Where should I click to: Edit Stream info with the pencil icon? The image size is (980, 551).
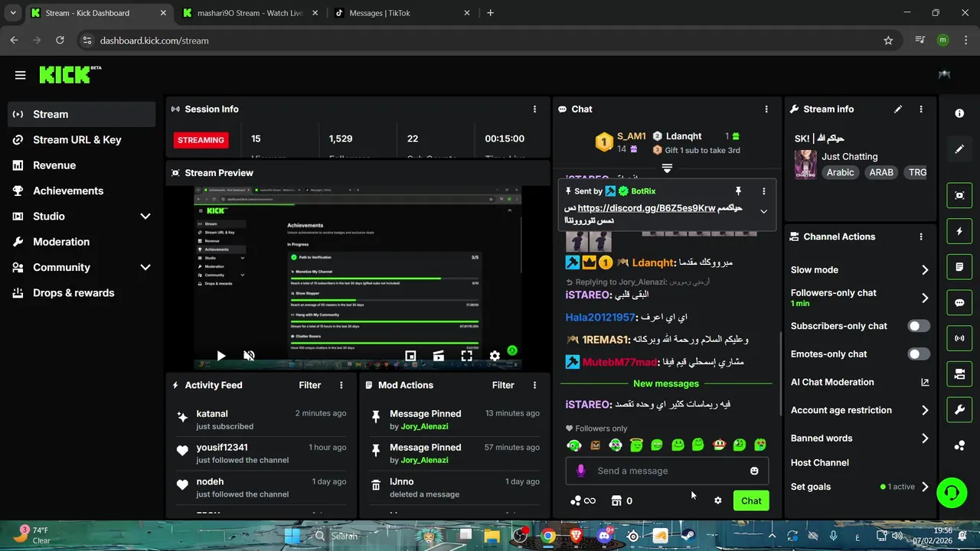pos(898,109)
